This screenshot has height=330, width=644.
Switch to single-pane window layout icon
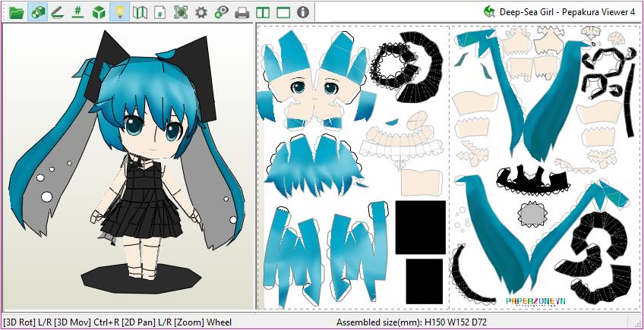click(x=283, y=12)
